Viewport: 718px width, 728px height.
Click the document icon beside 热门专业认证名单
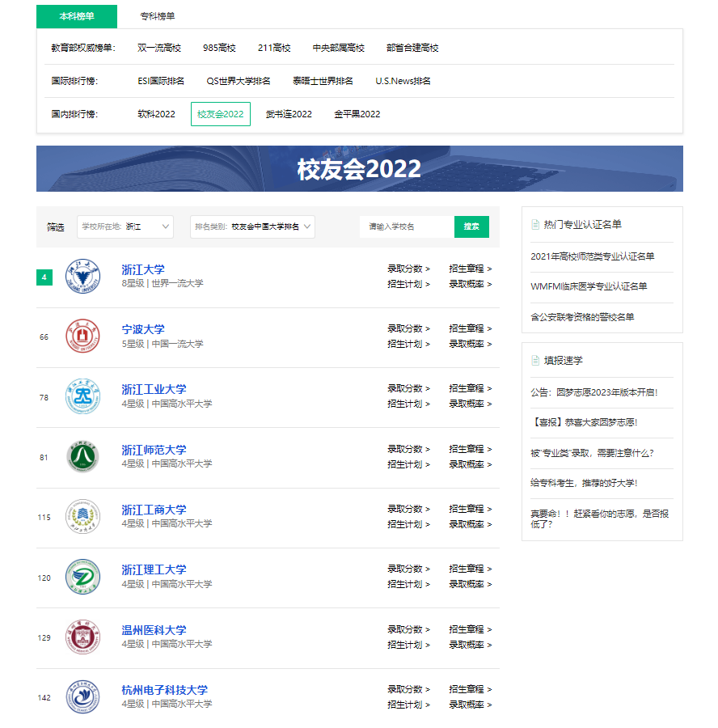pyautogui.click(x=535, y=225)
